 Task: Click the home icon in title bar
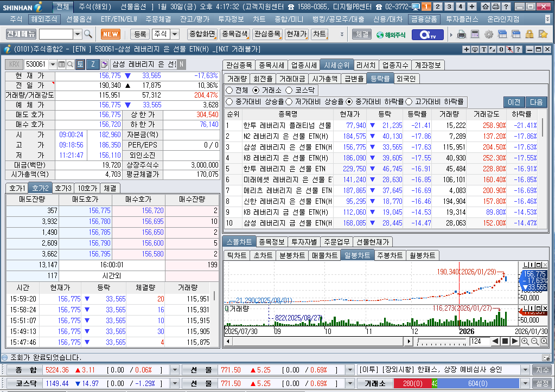tap(486, 7)
